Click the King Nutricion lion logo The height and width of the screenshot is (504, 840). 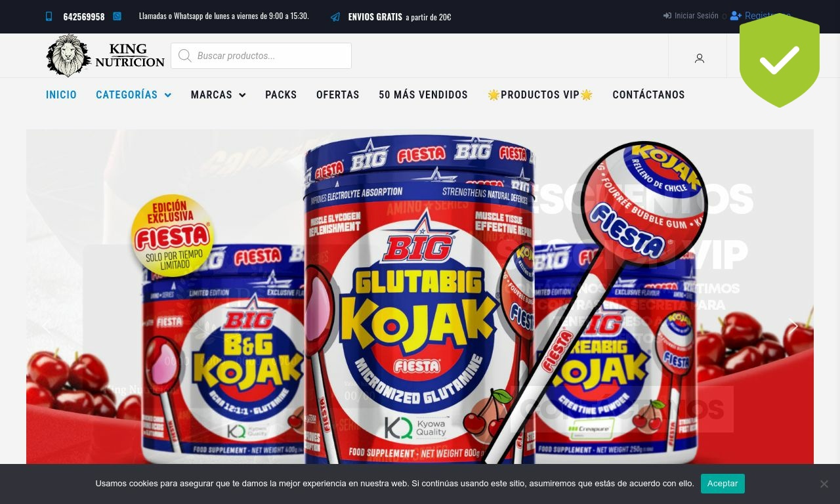[105, 56]
